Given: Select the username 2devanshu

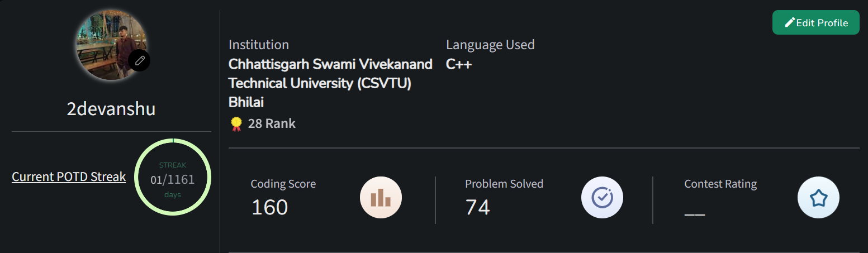Looking at the screenshot, I should click(x=111, y=109).
